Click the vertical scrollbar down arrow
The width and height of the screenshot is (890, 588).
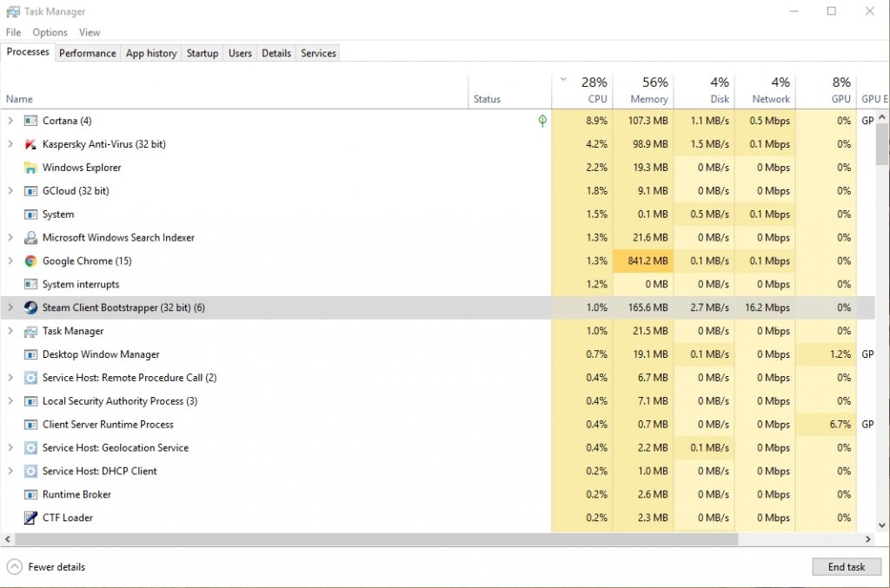coord(882,525)
